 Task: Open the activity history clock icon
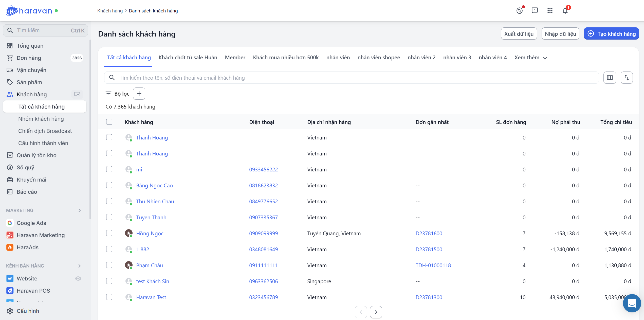click(x=519, y=11)
